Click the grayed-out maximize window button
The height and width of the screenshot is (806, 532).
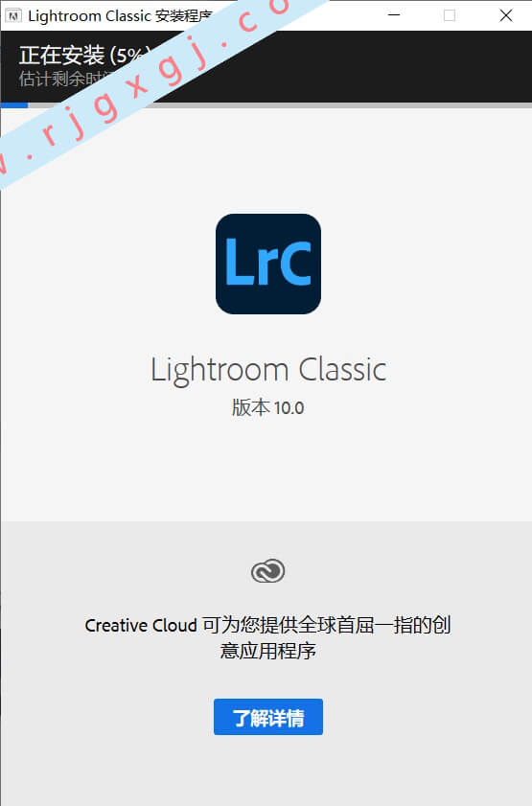(450, 15)
